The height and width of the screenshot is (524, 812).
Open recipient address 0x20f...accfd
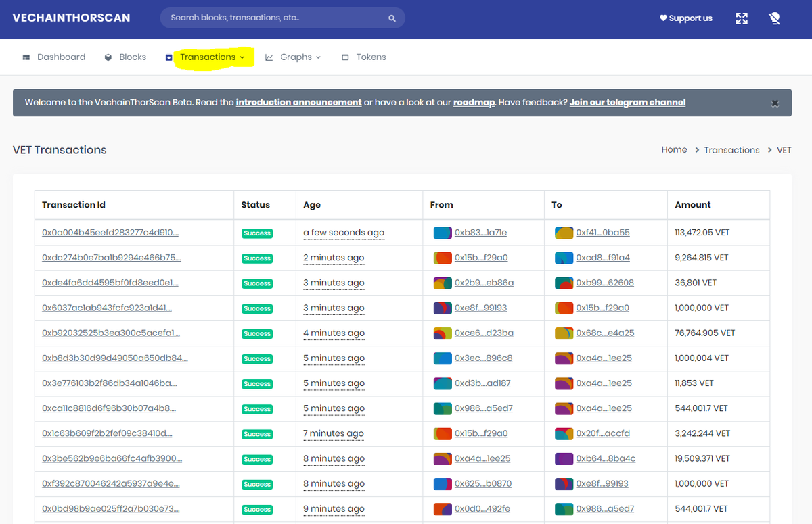(x=603, y=433)
